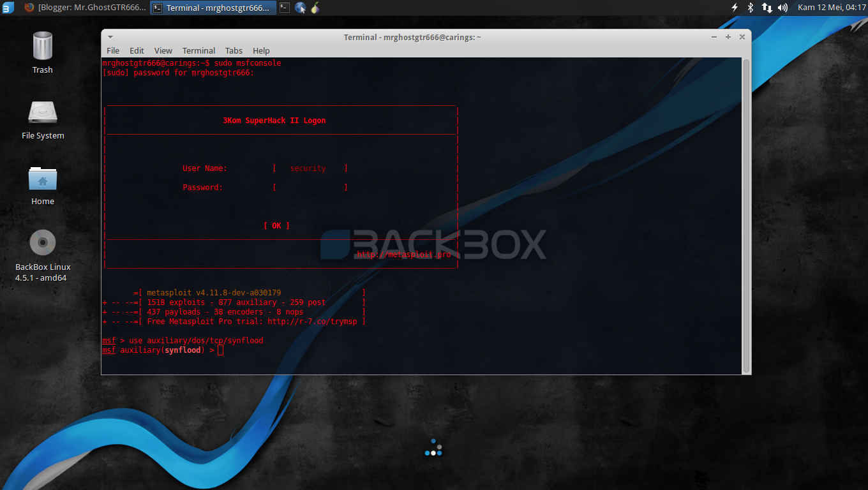868x490 pixels.
Task: Click the onion-shaped launcher icon in the taskbar
Action: point(315,8)
